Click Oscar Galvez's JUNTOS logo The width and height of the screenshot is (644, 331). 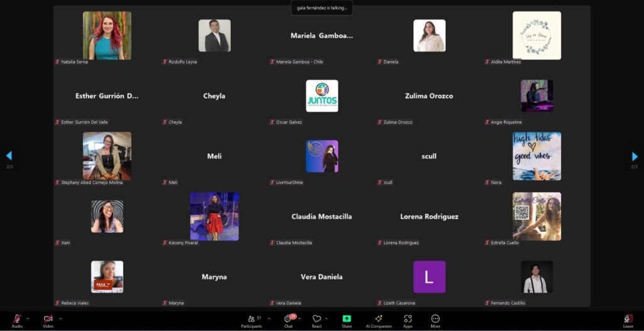click(x=322, y=96)
